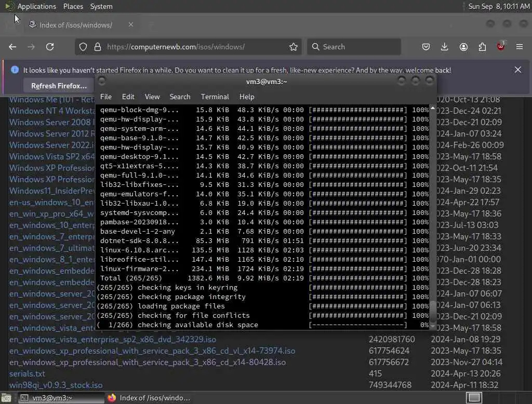Image resolution: width=532 pixels, height=404 pixels.
Task: Open Windows NT 4 Workstation link
Action: (x=52, y=111)
